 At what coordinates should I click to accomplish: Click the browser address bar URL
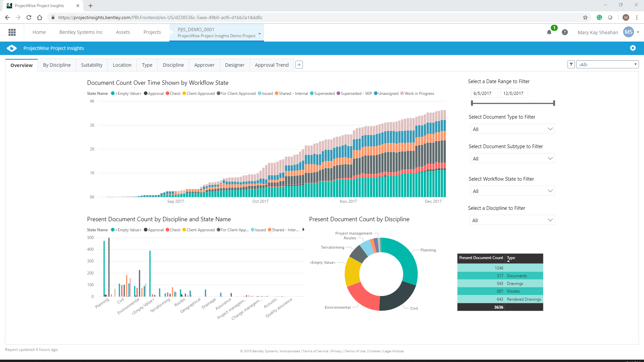[160, 17]
